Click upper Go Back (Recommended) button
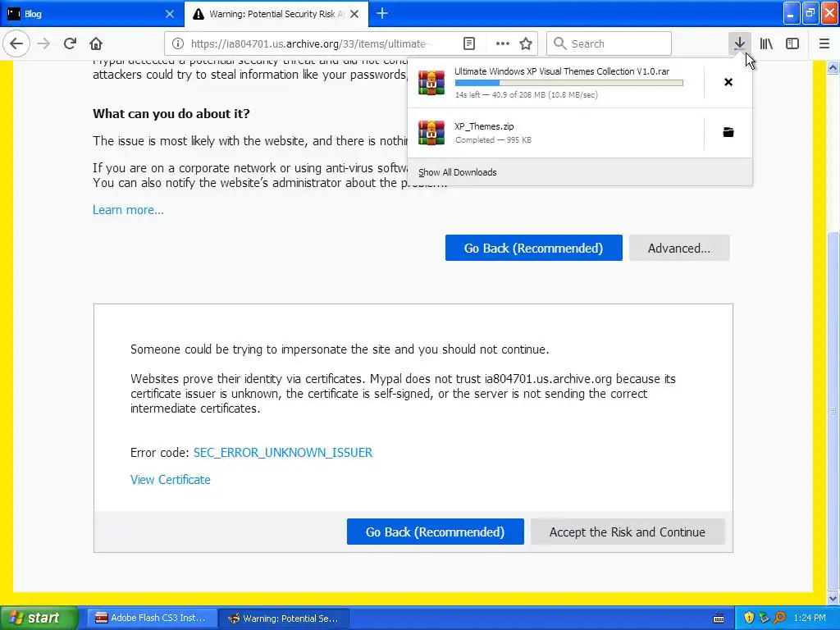The width and height of the screenshot is (840, 630). point(533,248)
